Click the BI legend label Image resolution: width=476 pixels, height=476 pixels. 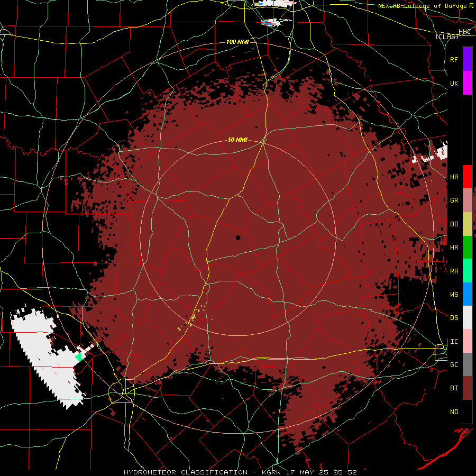point(454,388)
